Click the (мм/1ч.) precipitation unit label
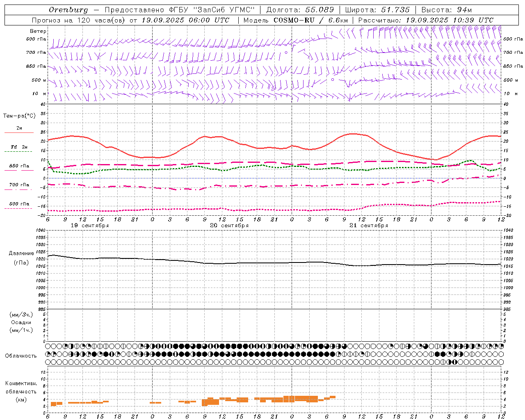 (21, 330)
